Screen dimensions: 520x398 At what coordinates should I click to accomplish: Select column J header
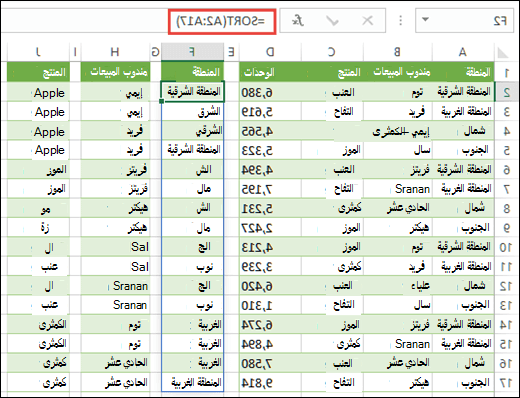click(38, 52)
